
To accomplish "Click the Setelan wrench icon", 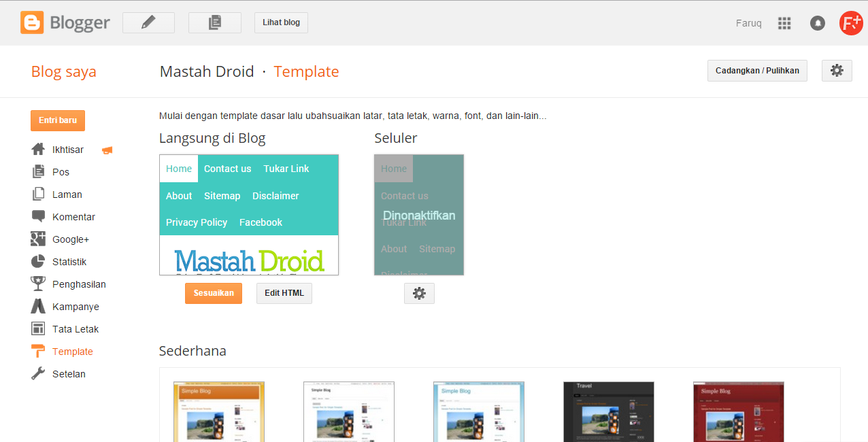I will 38,374.
